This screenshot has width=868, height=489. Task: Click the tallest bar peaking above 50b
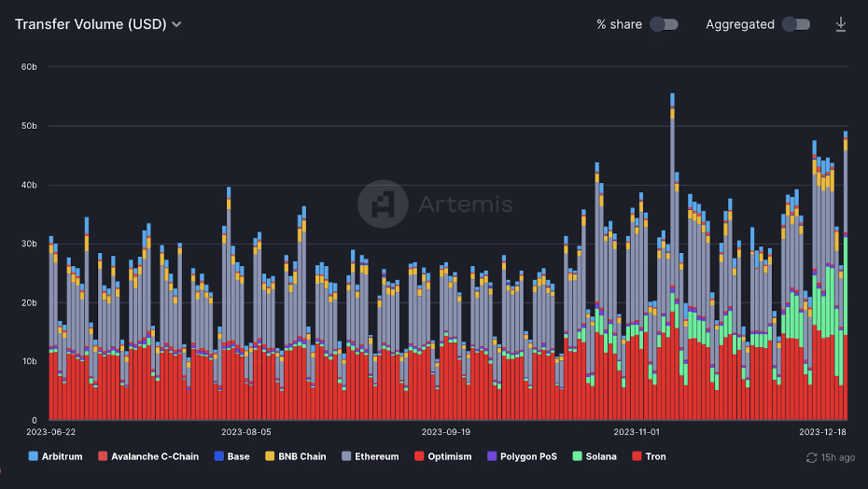(x=673, y=257)
